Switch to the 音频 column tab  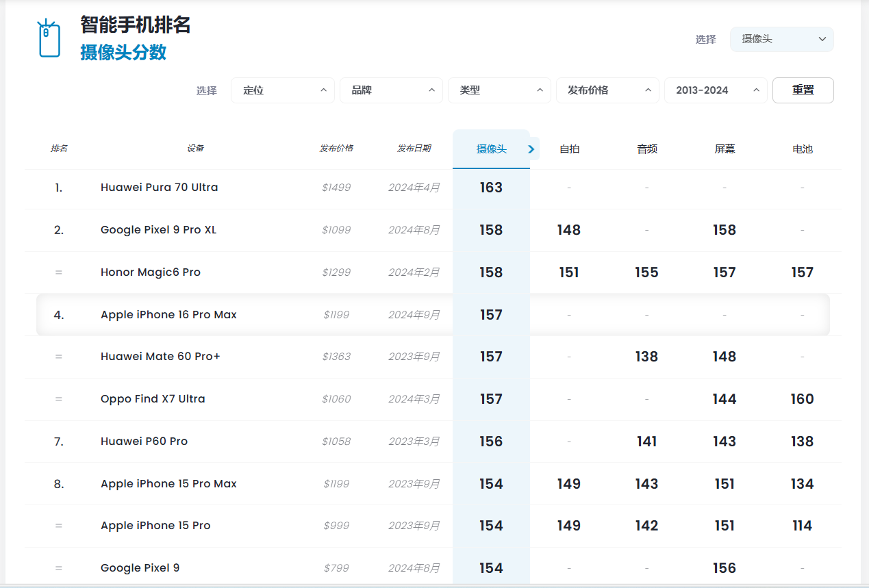647,149
